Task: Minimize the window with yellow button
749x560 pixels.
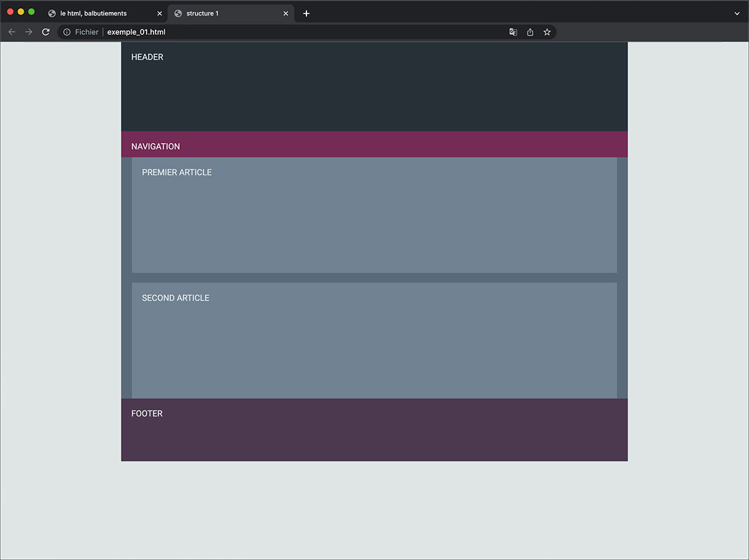Action: coord(21,12)
